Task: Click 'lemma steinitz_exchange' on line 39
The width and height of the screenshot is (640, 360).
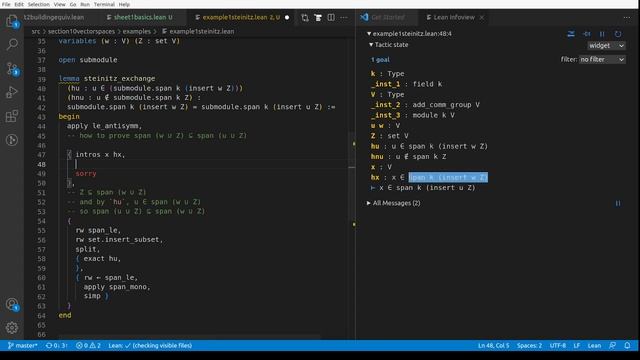Action: [107, 78]
